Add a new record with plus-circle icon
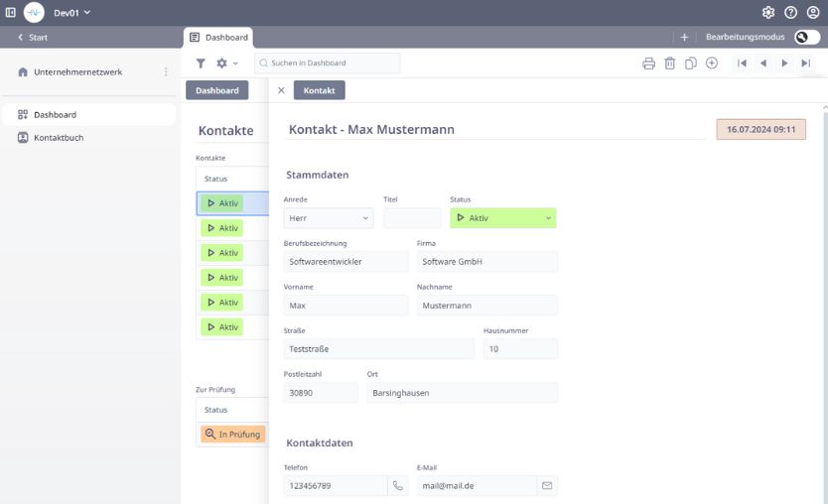 [x=712, y=63]
